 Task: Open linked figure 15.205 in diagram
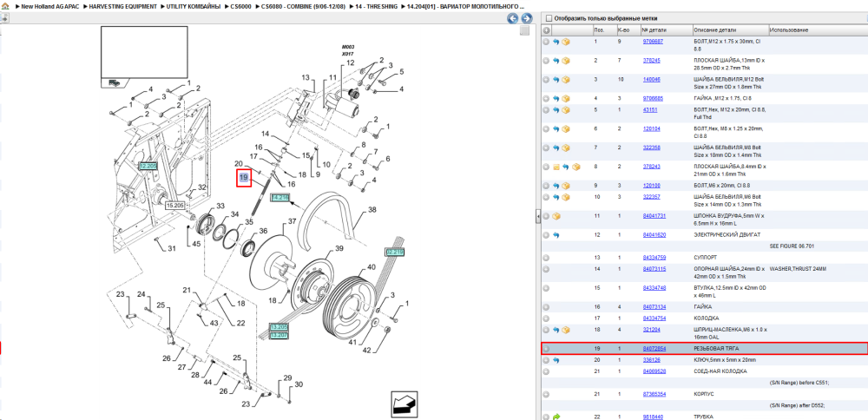tap(174, 206)
